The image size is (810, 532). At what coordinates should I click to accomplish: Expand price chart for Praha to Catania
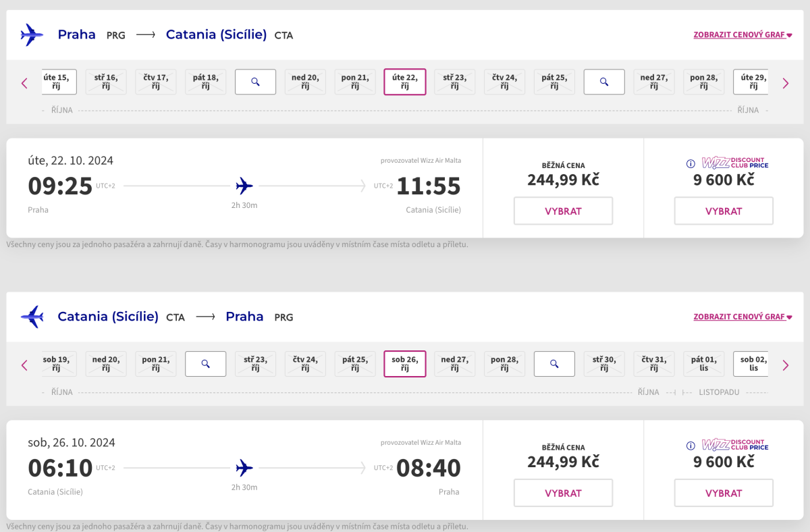click(x=742, y=34)
